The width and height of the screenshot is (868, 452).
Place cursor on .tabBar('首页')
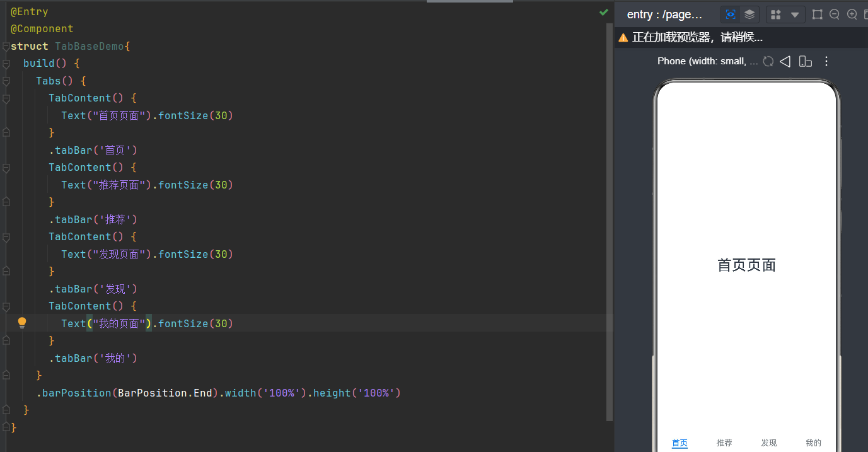93,150
